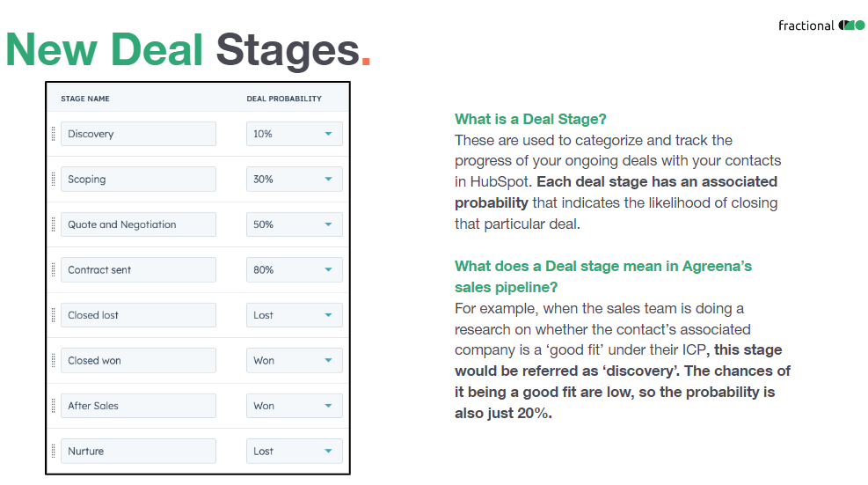This screenshot has height=485, width=868.
Task: Grab the drag handle beside Discovery stage
Action: (x=53, y=134)
